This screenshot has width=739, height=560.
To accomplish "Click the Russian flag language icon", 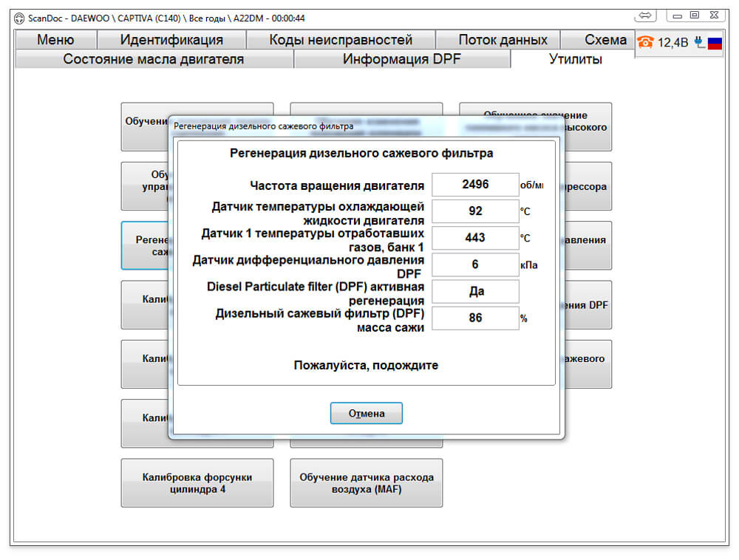I will click(715, 44).
